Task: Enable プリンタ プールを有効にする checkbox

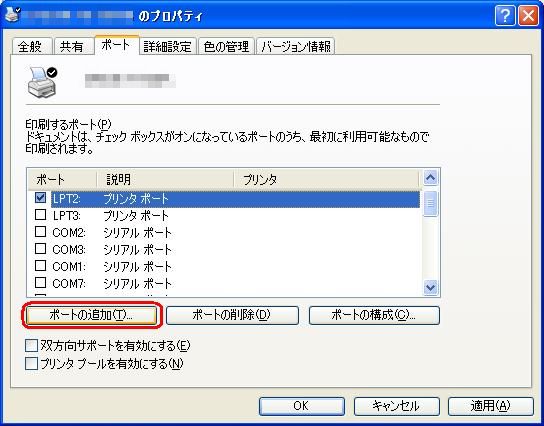Action: click(31, 364)
